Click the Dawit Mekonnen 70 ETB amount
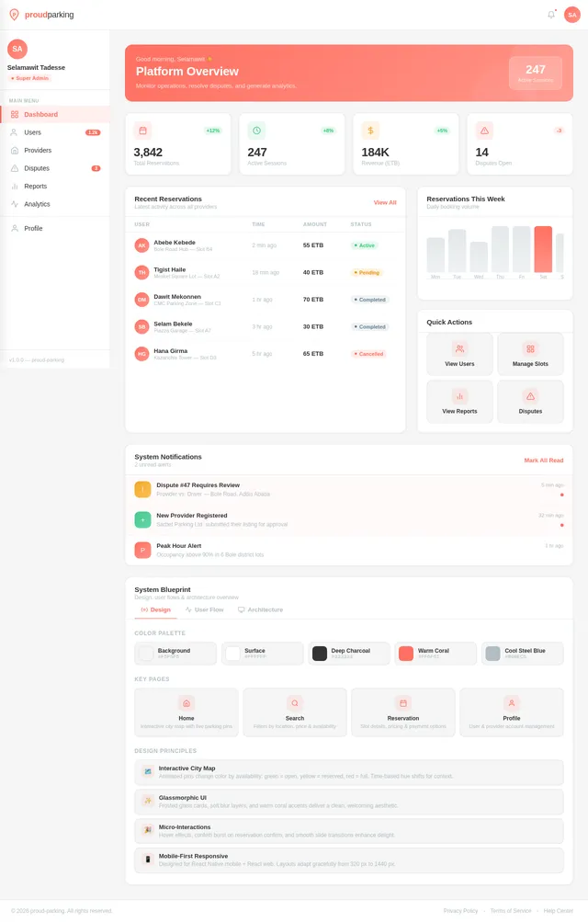 (x=313, y=300)
